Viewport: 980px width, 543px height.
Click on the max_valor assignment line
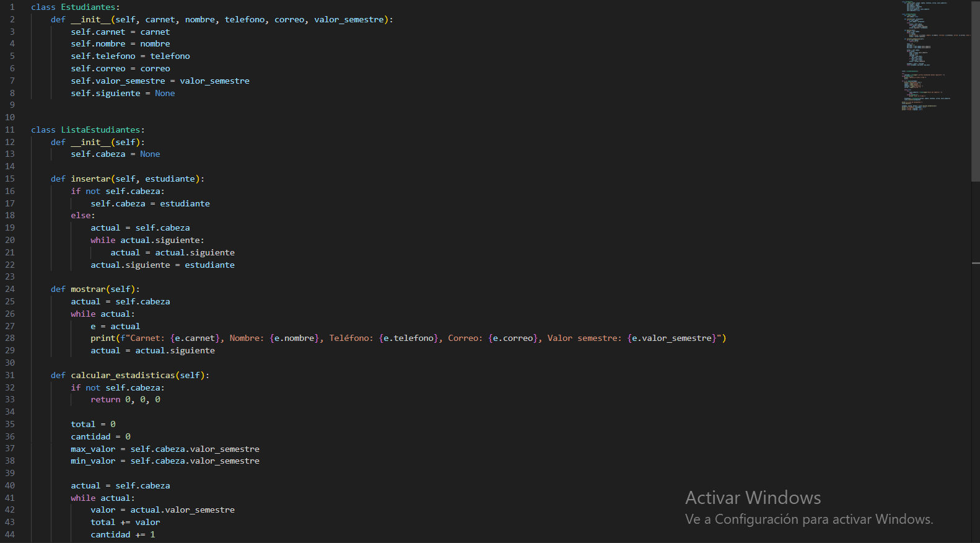click(x=165, y=449)
